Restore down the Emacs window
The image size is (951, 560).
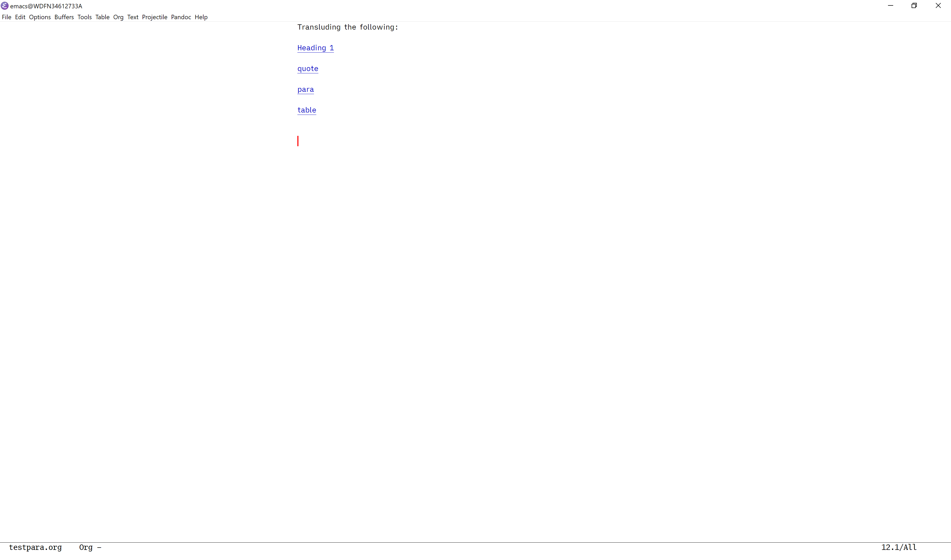pyautogui.click(x=914, y=6)
